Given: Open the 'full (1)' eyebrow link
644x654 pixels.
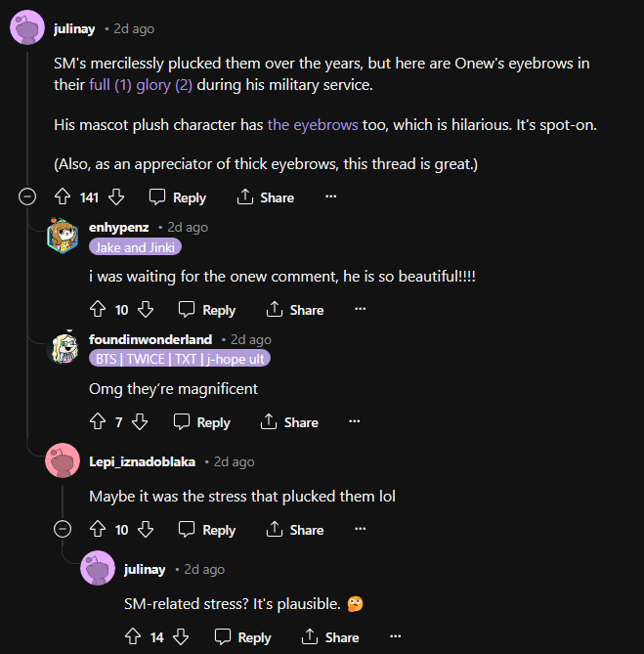Looking at the screenshot, I should click(109, 85).
